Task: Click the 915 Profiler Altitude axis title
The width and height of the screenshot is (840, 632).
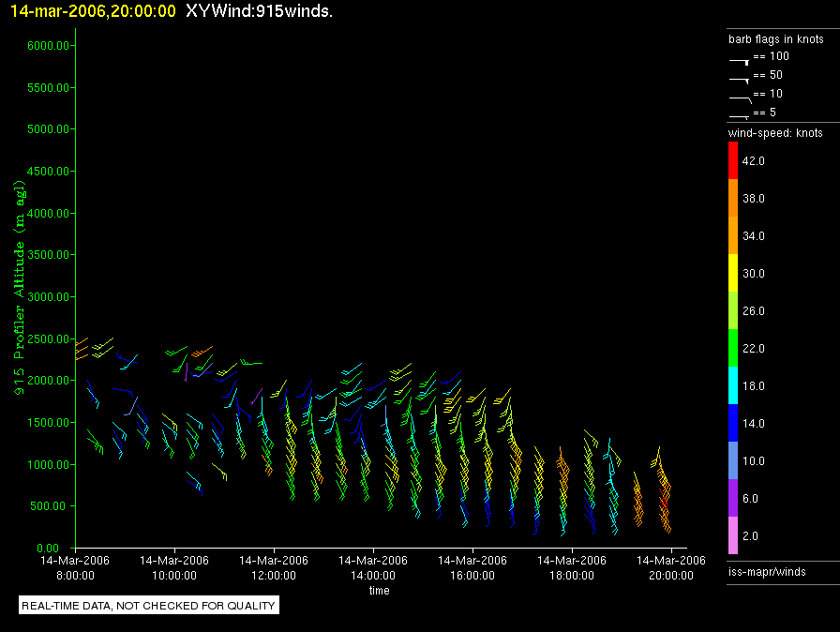Action: click(20, 283)
